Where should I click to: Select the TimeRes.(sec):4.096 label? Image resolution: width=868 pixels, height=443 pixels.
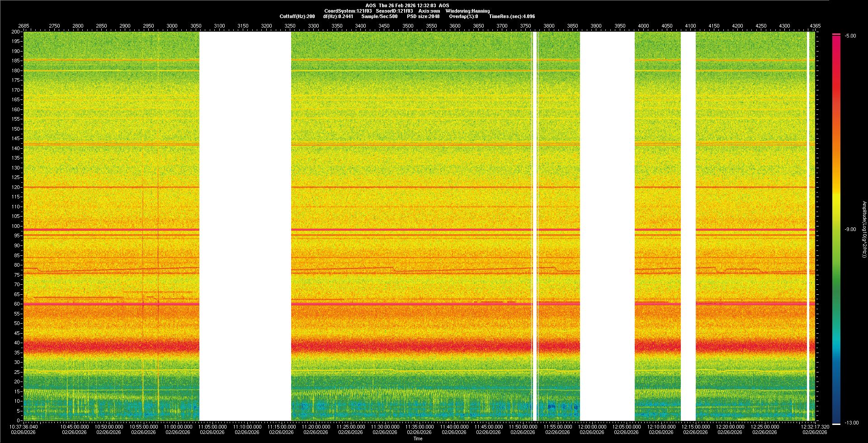[512, 16]
